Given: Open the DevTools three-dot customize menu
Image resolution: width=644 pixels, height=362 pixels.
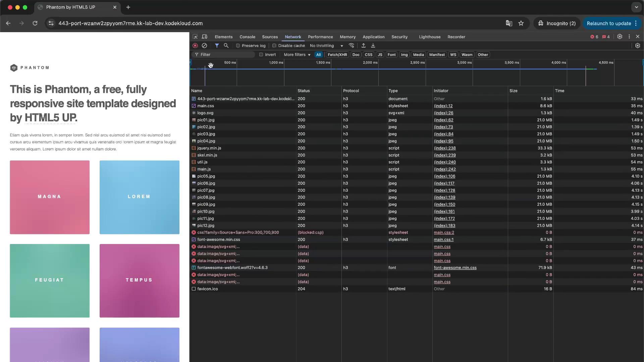Looking at the screenshot, I should (x=629, y=37).
